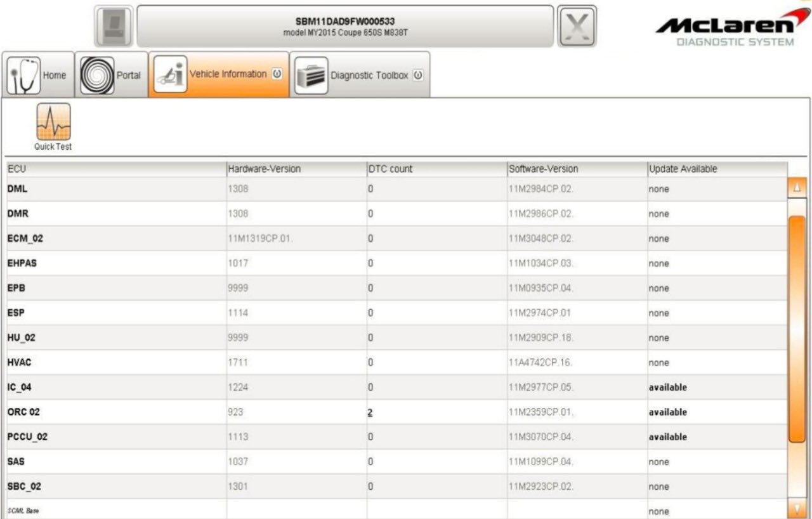The image size is (812, 519).
Task: Select the HU_02 ECU row
Action: click(396, 338)
